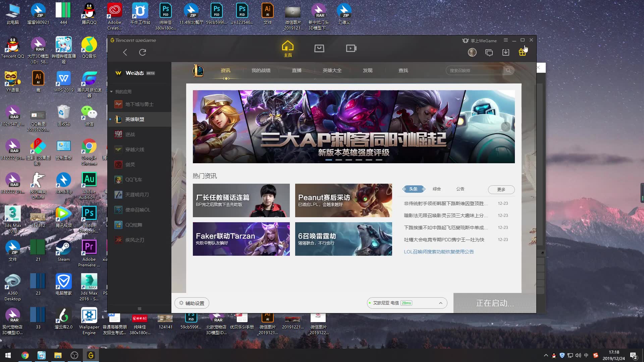Click the League of Legends logo icon

[x=198, y=71]
